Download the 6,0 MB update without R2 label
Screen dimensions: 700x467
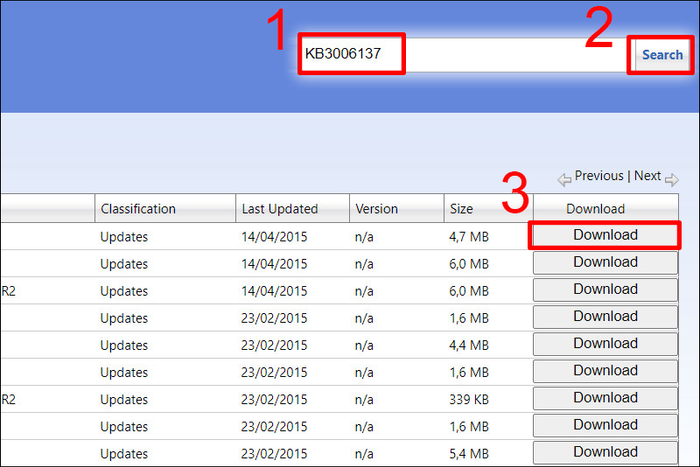point(605,262)
